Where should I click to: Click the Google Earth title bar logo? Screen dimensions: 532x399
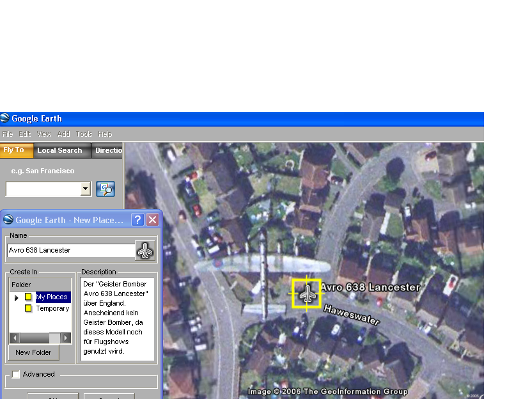4,118
